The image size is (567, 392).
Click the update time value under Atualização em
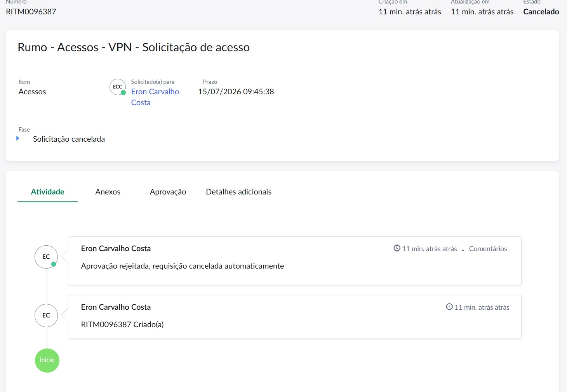[x=482, y=12]
